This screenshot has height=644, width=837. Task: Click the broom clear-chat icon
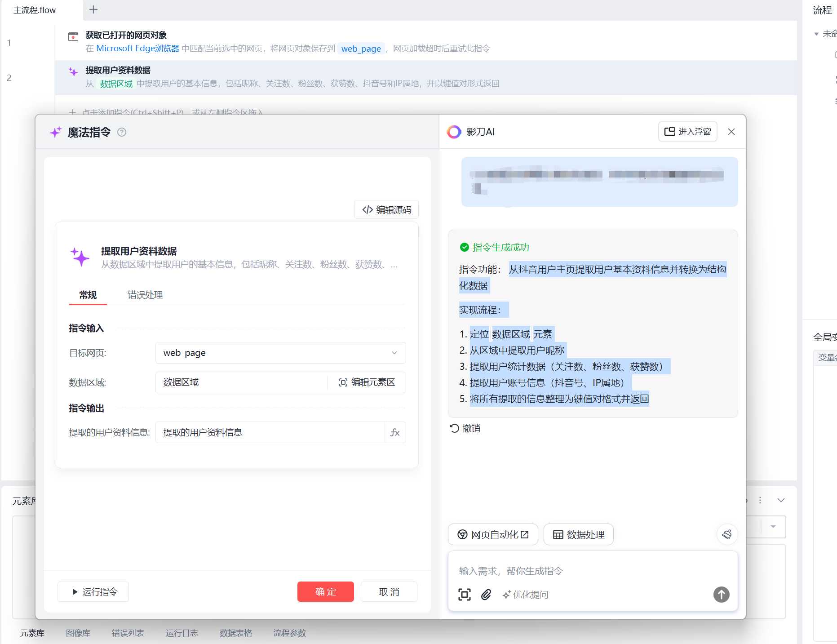pos(726,534)
